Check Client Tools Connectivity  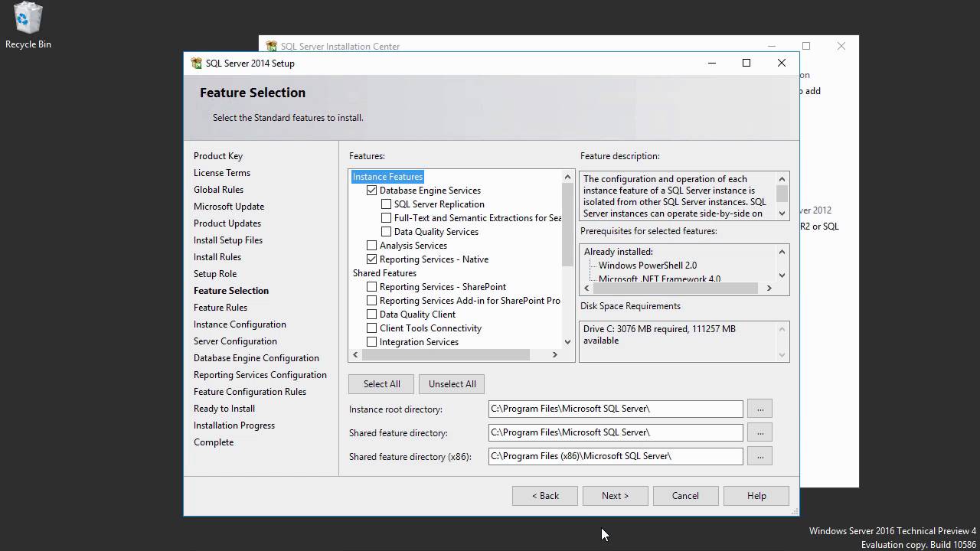point(372,328)
